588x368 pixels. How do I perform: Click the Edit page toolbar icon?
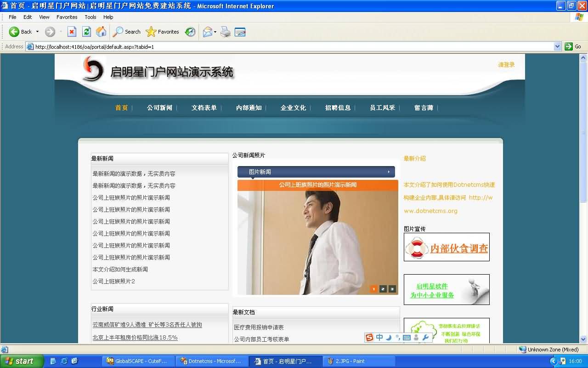240,32
